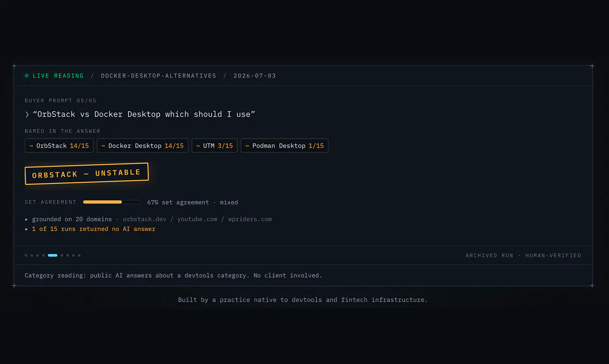
Task: Click the green live status dot
Action: [27, 76]
